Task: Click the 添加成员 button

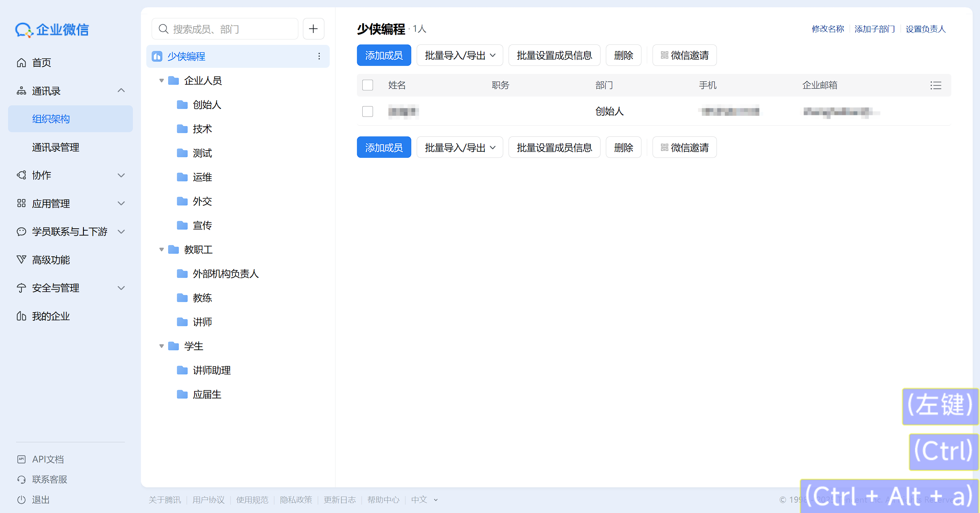Action: click(x=383, y=55)
